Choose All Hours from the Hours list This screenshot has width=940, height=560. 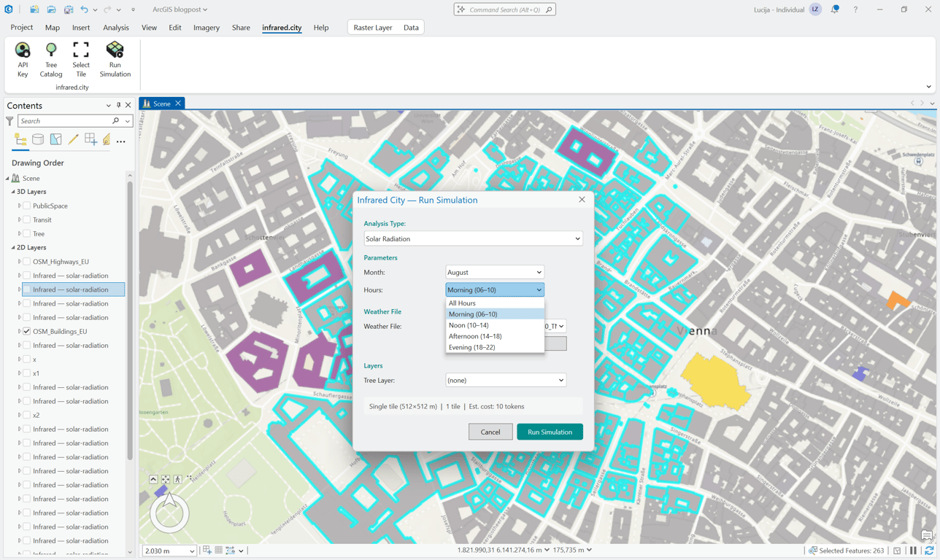coord(495,303)
